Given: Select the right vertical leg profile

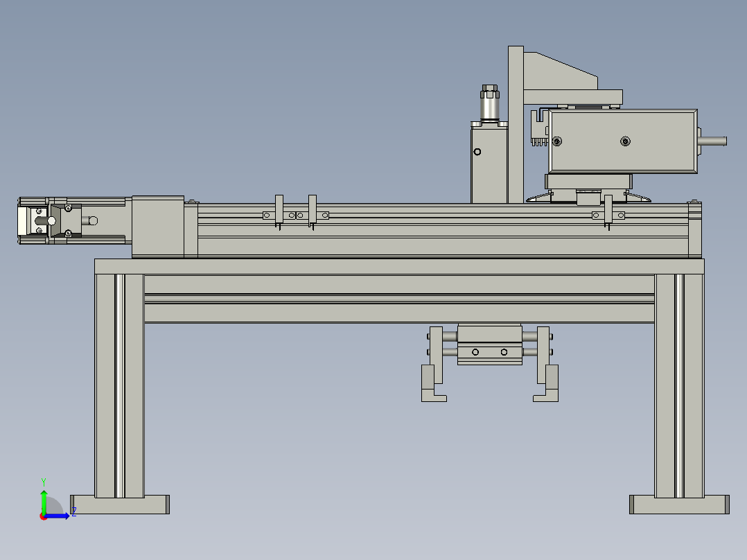Looking at the screenshot, I should pos(679,385).
